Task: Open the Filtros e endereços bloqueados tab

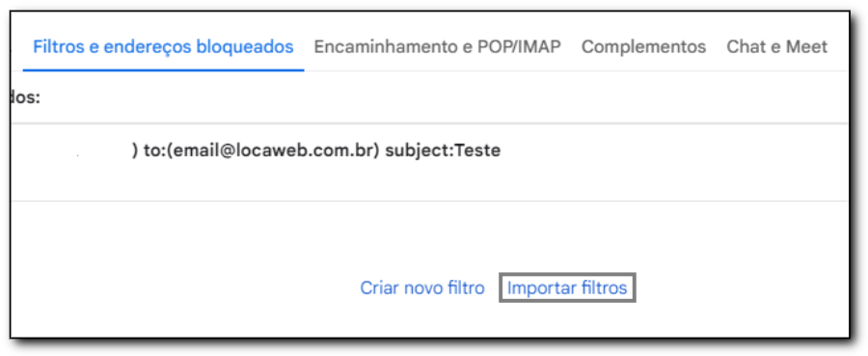Action: click(163, 47)
